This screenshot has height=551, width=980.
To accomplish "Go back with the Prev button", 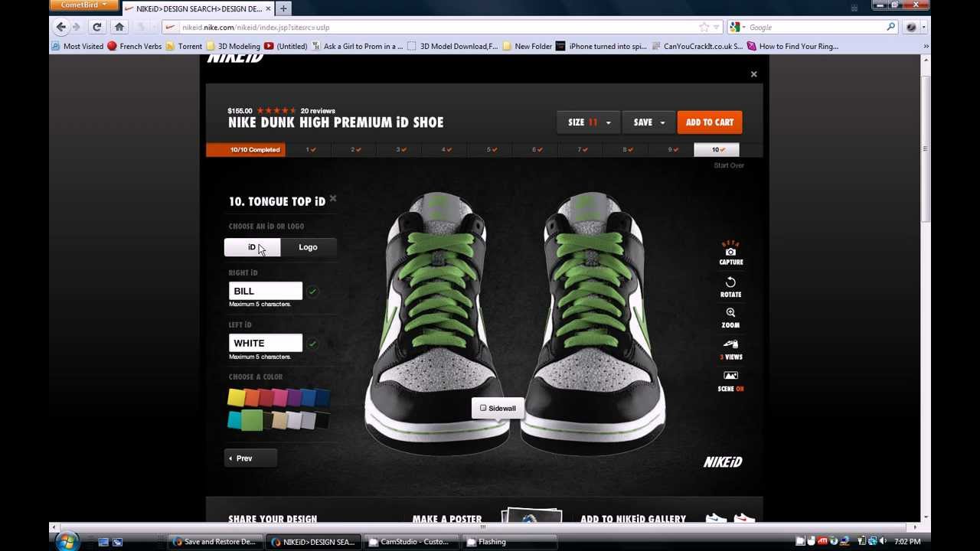I will pos(250,458).
